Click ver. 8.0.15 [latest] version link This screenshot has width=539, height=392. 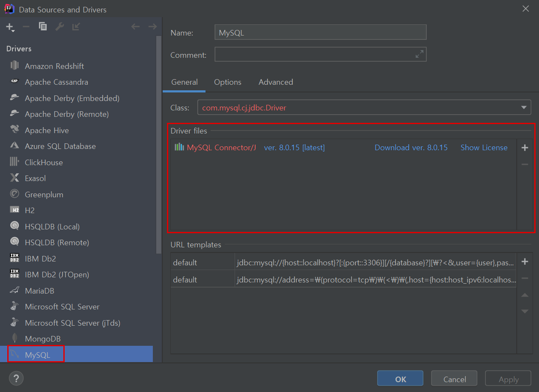tap(294, 148)
